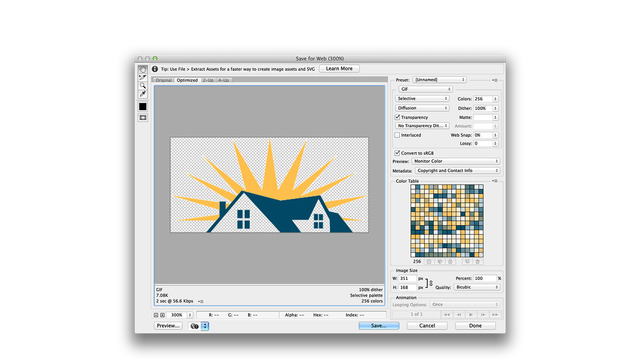Viewport: 640px width, 360px height.
Task: Click the black eyedropper color swatch
Action: pos(142,107)
